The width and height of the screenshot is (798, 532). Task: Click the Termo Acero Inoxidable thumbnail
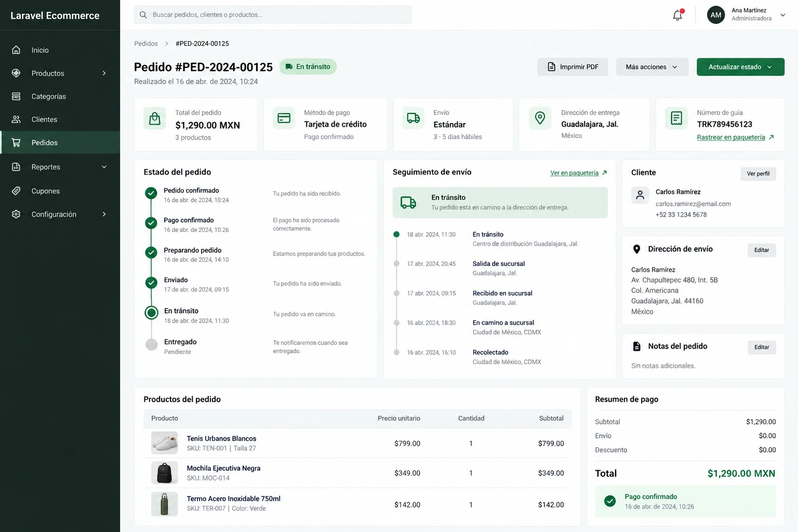pyautogui.click(x=165, y=504)
